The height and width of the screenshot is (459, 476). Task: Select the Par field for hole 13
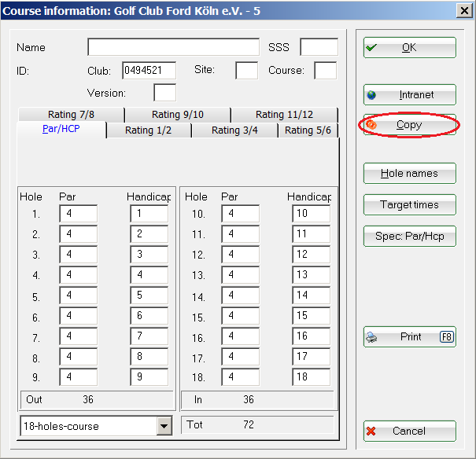[x=241, y=274]
